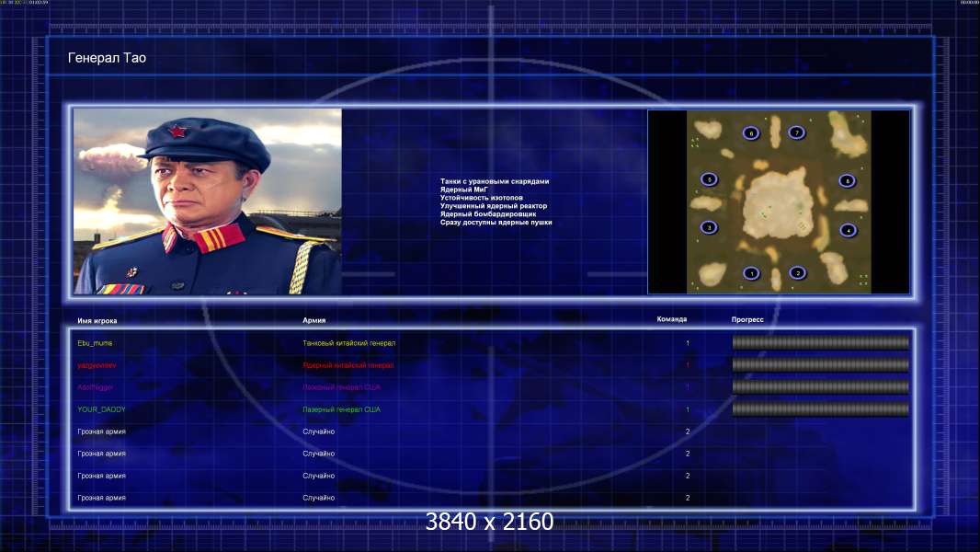Click the 'Имя игрока' column header

(97, 321)
